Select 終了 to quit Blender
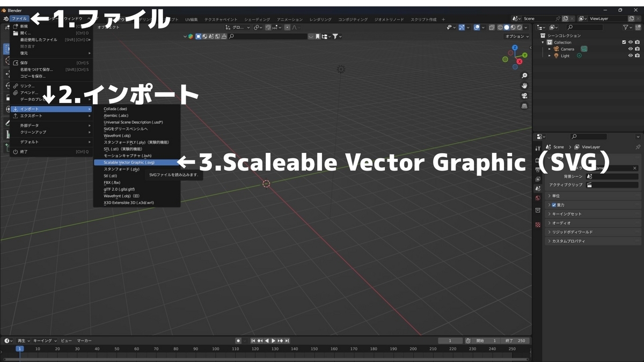The image size is (644, 362). click(x=51, y=152)
